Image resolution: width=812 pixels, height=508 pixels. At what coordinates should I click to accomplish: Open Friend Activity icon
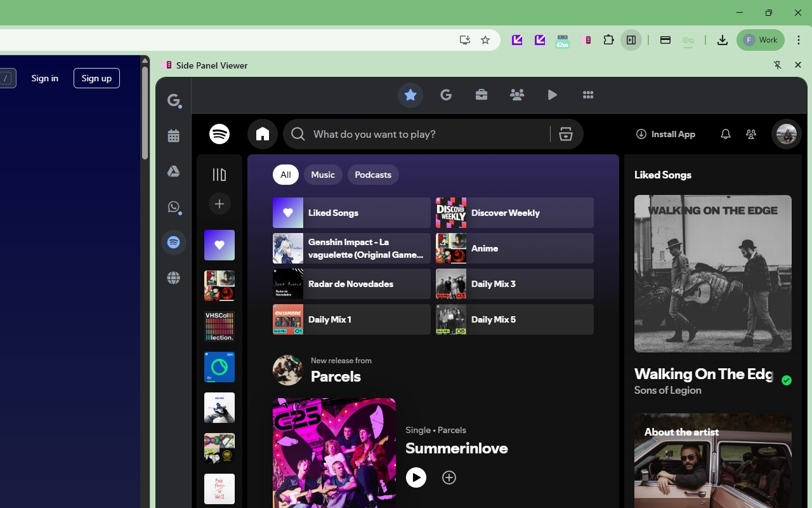(x=751, y=134)
